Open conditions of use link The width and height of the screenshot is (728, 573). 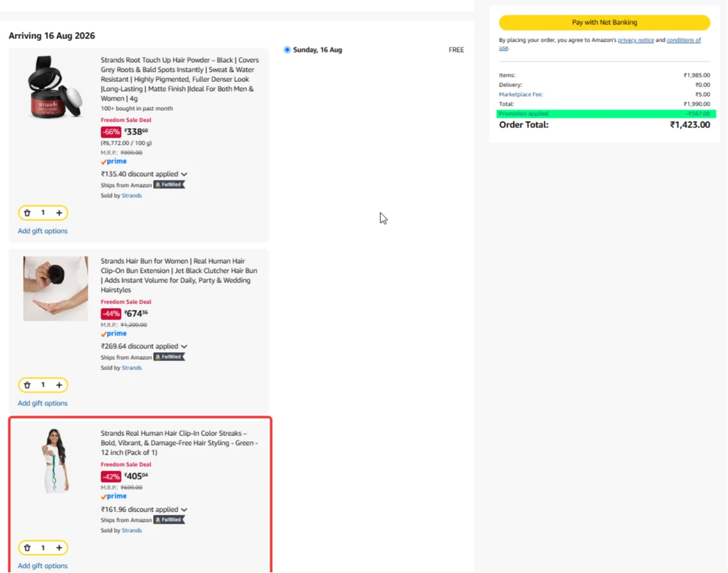683,40
